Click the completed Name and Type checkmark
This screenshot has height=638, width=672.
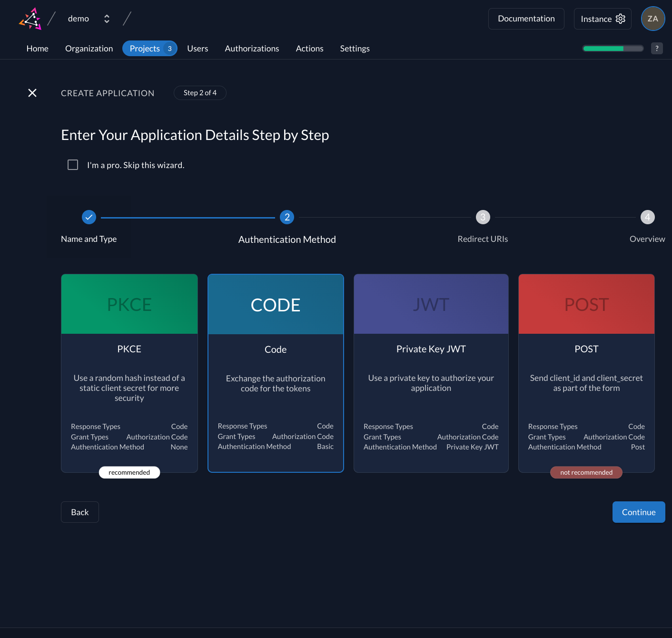pos(89,217)
